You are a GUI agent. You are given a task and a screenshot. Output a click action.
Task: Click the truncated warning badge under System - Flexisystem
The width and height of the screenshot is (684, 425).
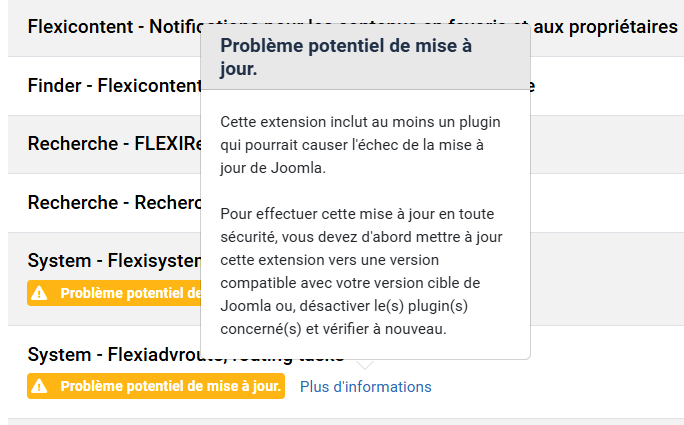click(x=114, y=293)
